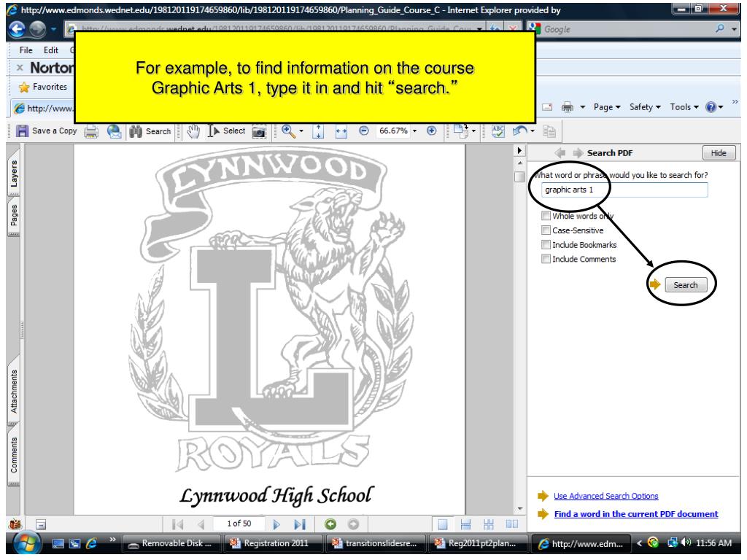Open the File menu

coord(26,50)
